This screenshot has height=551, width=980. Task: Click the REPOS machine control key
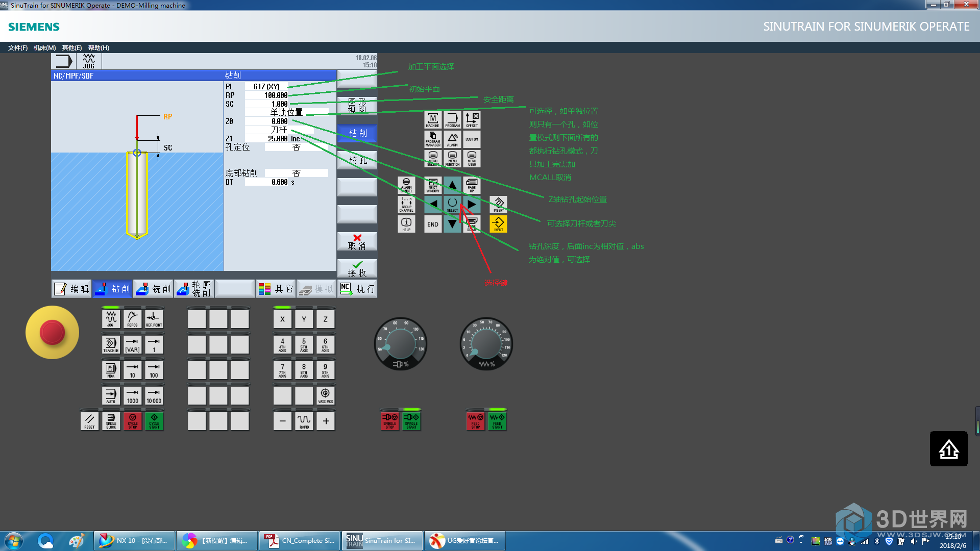(132, 319)
